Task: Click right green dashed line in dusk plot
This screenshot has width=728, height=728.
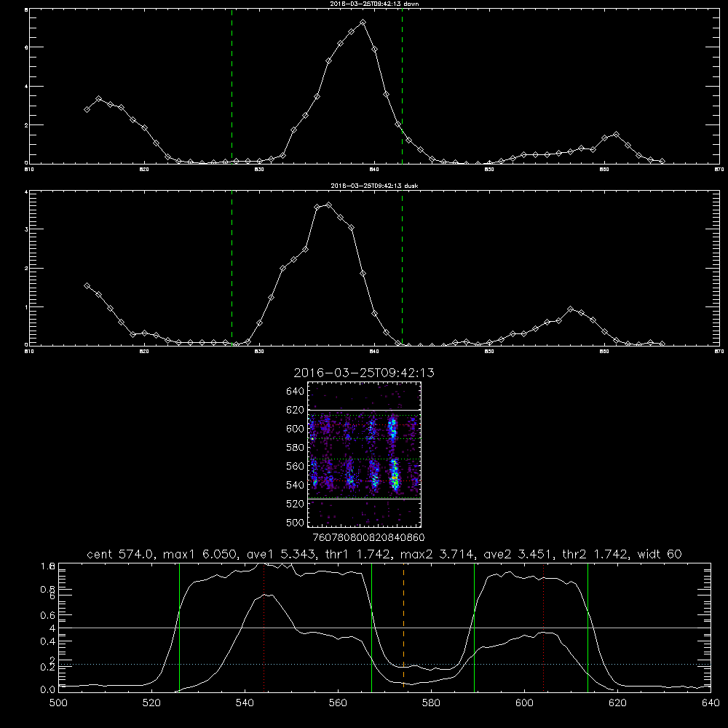Action: tap(402, 268)
